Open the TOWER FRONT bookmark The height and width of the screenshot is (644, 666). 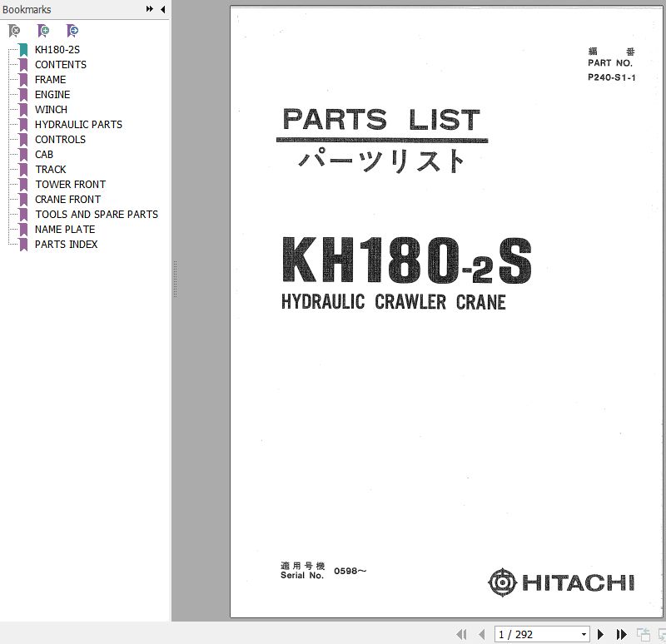click(70, 184)
